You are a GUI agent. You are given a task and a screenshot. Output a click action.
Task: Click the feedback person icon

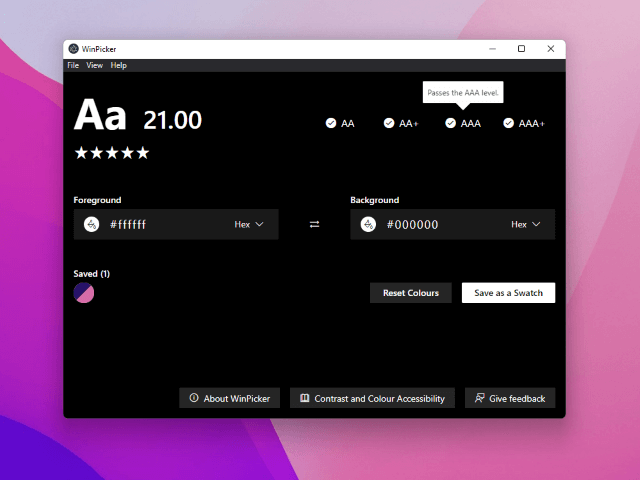[x=480, y=398]
